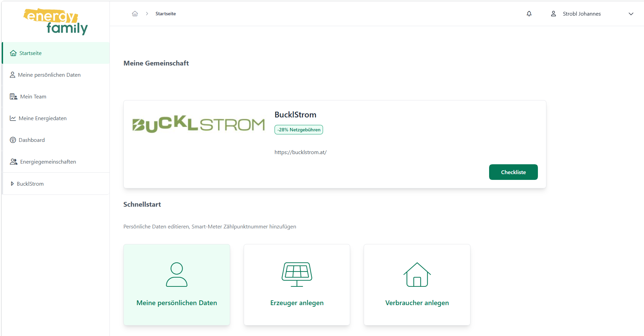The image size is (644, 336).
Task: Open Dashboard from the sidebar
Action: (x=56, y=140)
